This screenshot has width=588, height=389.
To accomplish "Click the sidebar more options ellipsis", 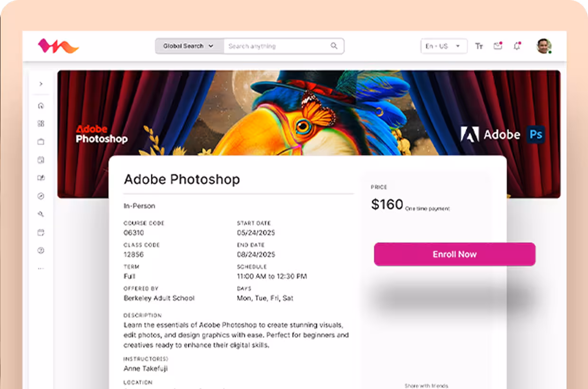I will coord(41,269).
